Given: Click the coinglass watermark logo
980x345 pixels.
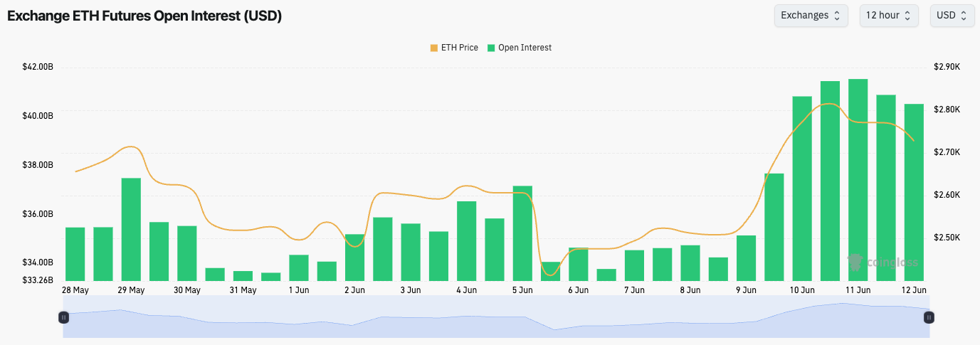Looking at the screenshot, I should [882, 262].
